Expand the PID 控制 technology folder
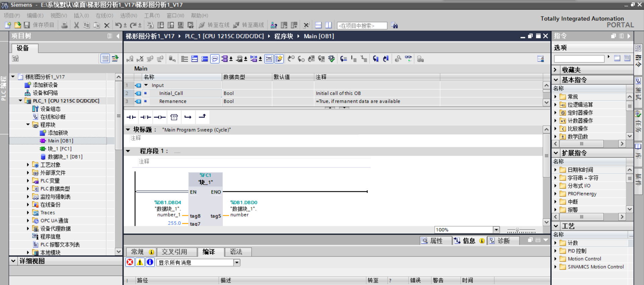The image size is (644, 285). pyautogui.click(x=555, y=251)
